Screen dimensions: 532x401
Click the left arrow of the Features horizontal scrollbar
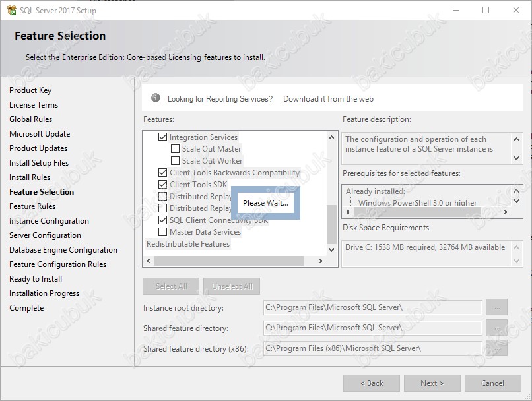coord(149,261)
